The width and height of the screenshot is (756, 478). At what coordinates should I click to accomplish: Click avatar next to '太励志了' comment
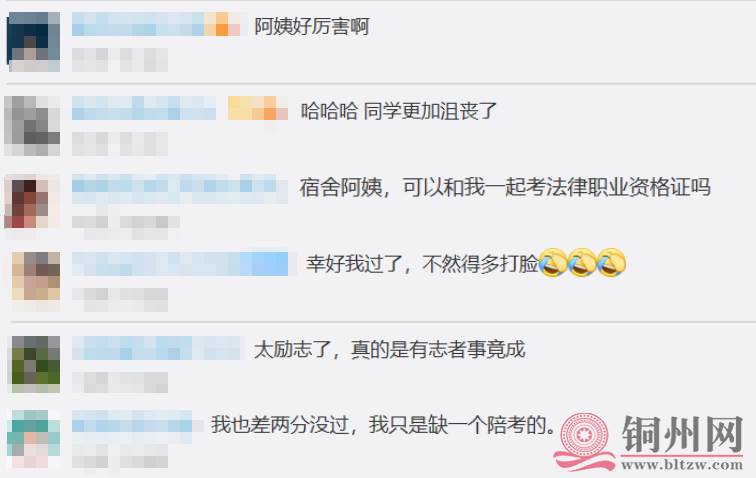coord(35,364)
